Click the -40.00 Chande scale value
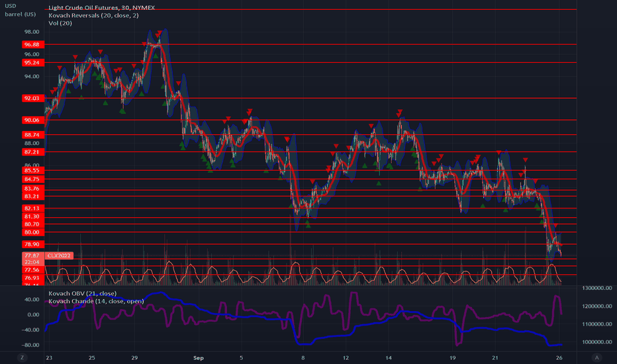The width and height of the screenshot is (617, 364). 31,330
